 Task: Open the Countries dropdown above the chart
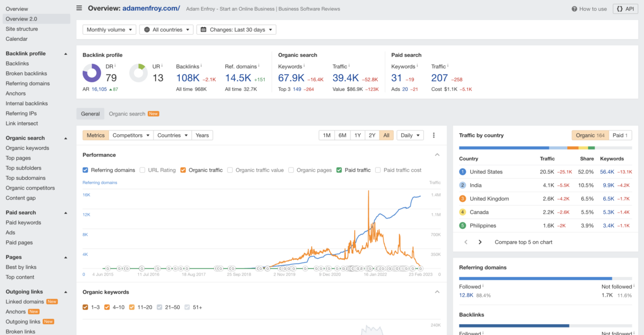tap(172, 135)
